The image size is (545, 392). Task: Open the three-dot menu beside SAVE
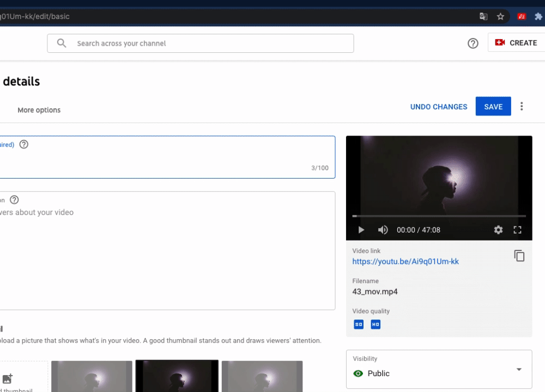[x=522, y=106]
